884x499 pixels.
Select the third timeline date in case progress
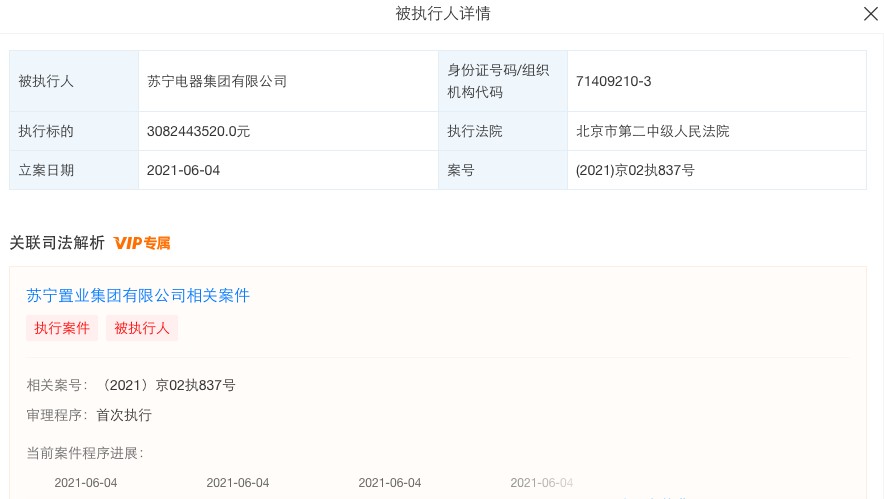coord(390,483)
